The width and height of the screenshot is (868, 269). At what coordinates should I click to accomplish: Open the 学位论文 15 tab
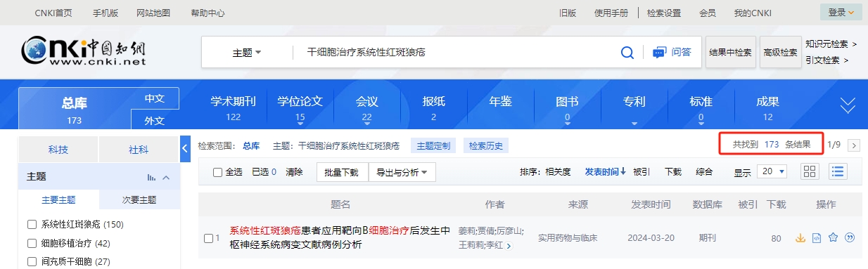tap(300, 107)
